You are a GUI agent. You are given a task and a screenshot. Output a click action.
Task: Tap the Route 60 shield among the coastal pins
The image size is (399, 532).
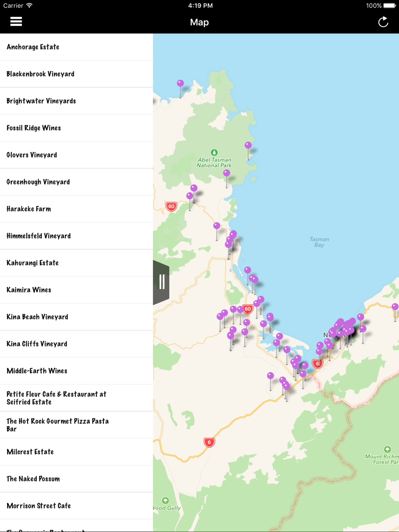click(x=248, y=309)
